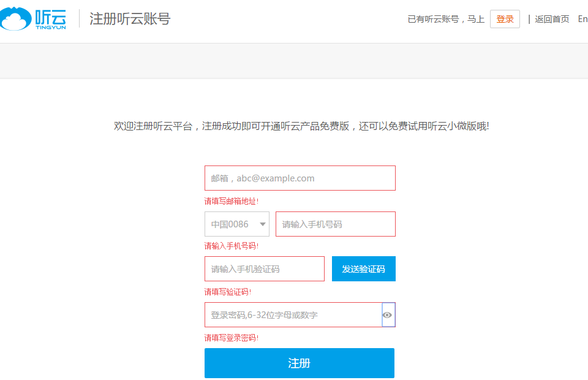Focus the email address input field
This screenshot has height=380, width=588.
click(x=300, y=178)
